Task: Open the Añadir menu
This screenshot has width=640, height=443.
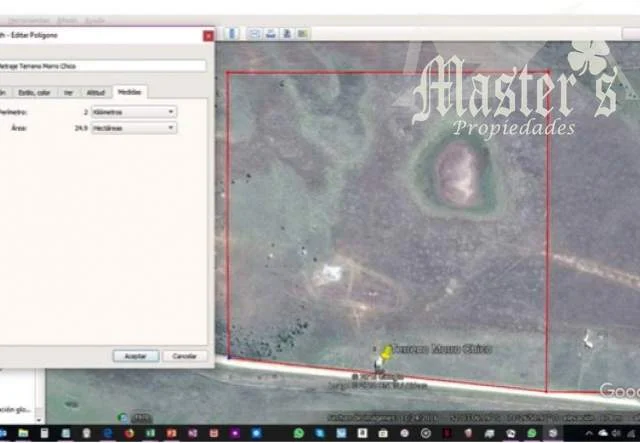Action: tap(67, 20)
